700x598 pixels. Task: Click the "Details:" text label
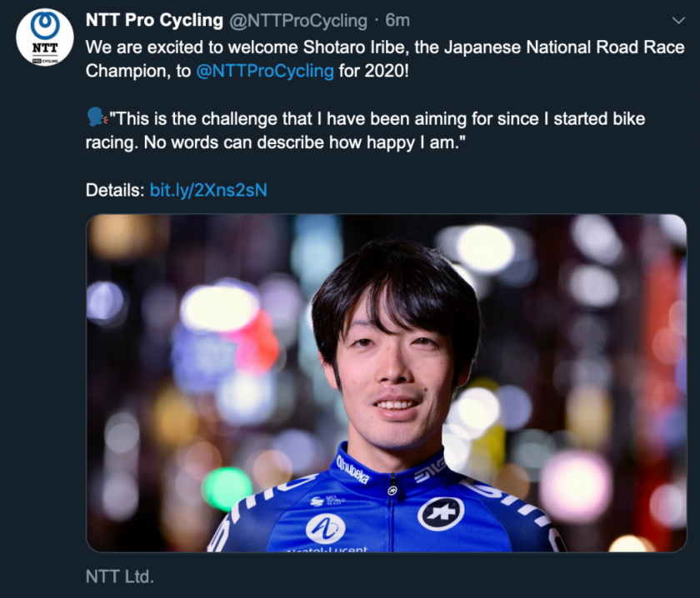point(115,190)
